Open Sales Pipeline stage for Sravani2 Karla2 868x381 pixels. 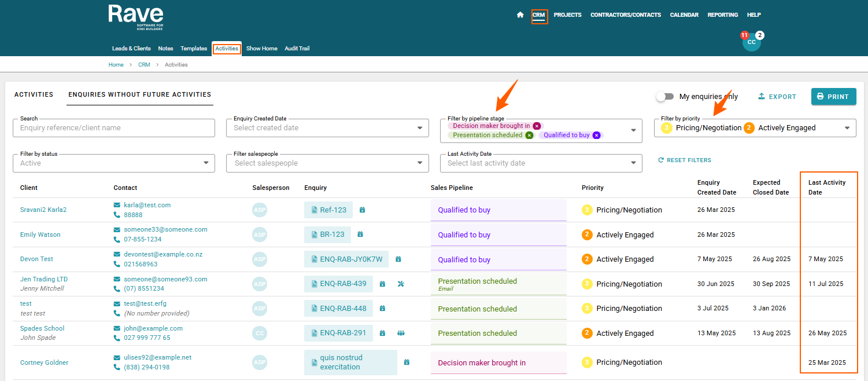pyautogui.click(x=498, y=210)
